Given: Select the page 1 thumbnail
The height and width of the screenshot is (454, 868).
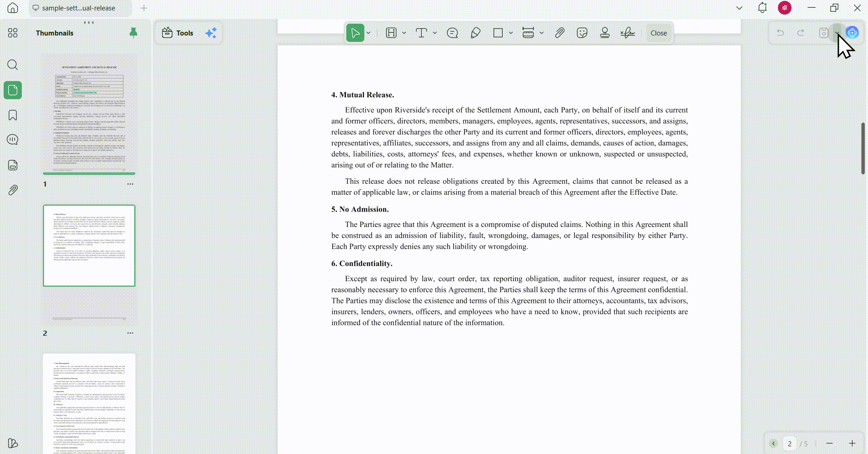Looking at the screenshot, I should click(89, 114).
